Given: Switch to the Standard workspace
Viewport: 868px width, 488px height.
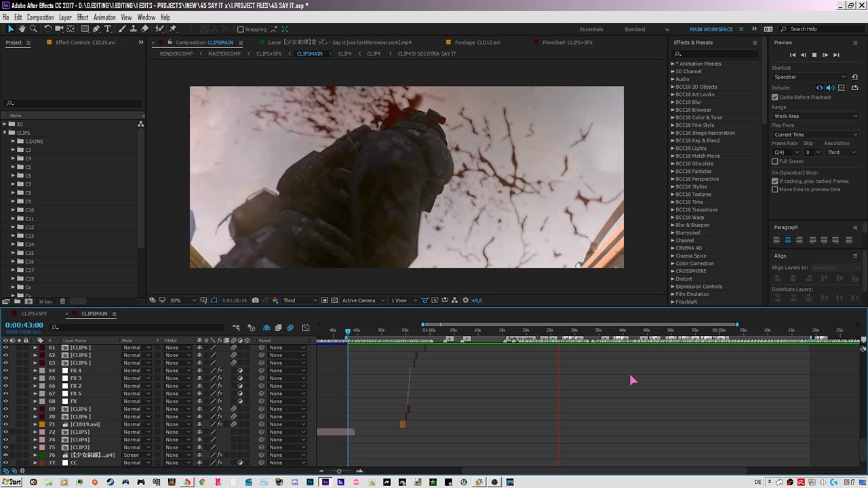Looking at the screenshot, I should click(635, 29).
